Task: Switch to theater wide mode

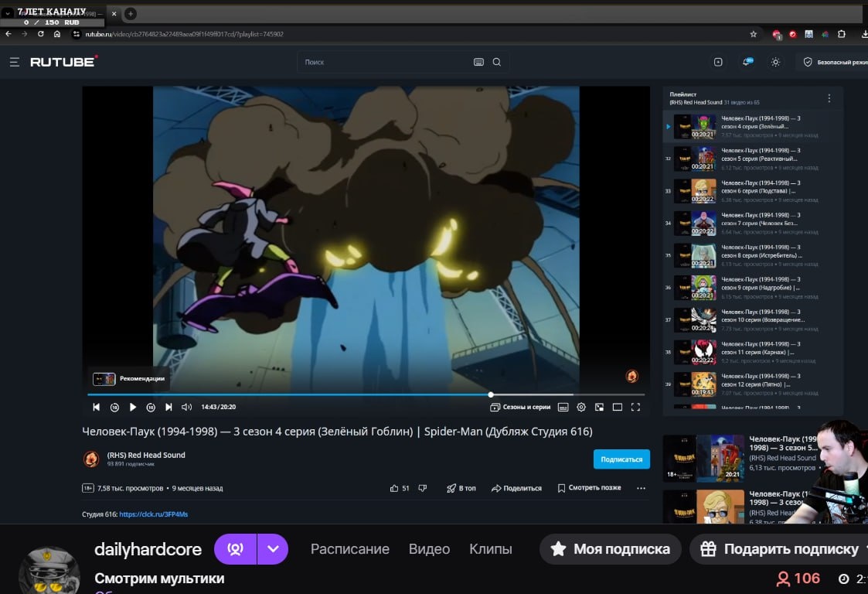Action: coord(618,408)
